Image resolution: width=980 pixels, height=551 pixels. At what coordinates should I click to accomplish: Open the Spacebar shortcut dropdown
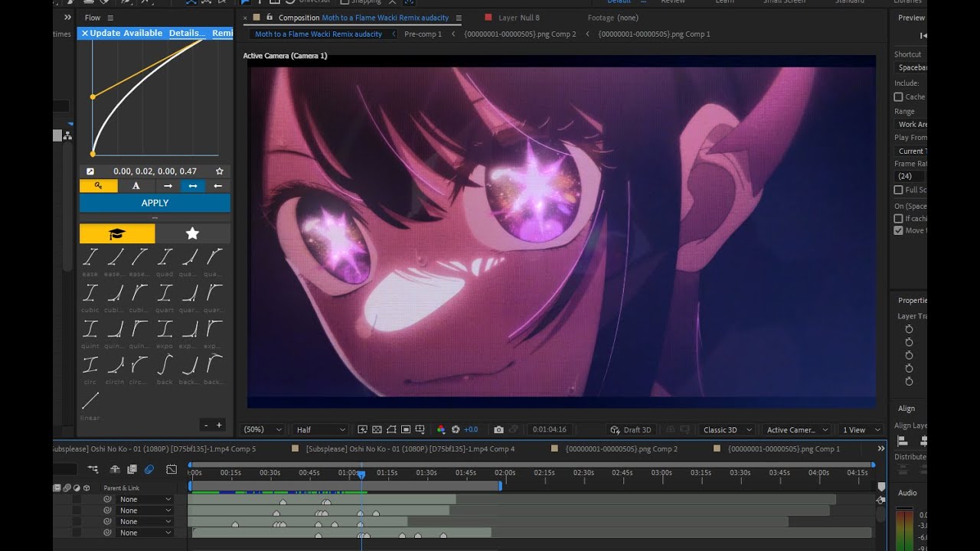pos(910,68)
